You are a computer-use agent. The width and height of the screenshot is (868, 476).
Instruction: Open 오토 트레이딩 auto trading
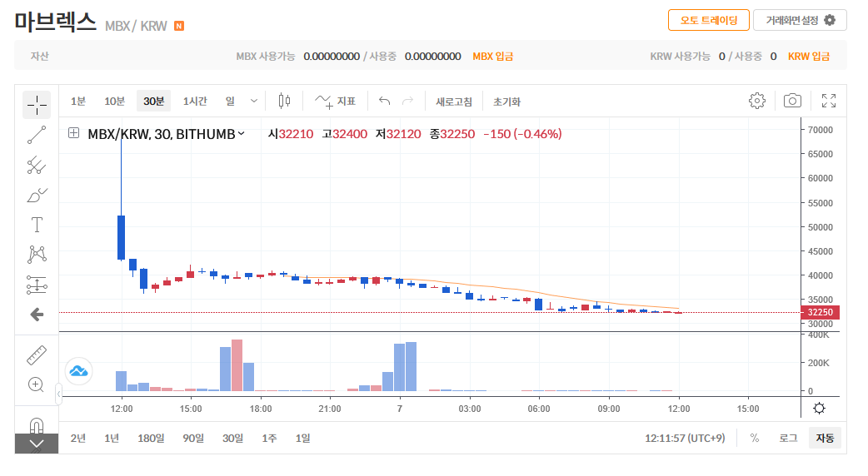pos(709,20)
